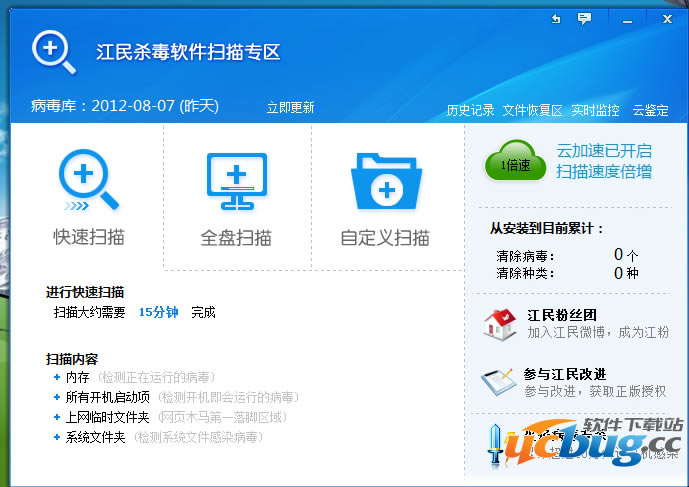Screen dimensions: 689x487
Task: Open 文件恢复区 in header
Action: point(532,110)
